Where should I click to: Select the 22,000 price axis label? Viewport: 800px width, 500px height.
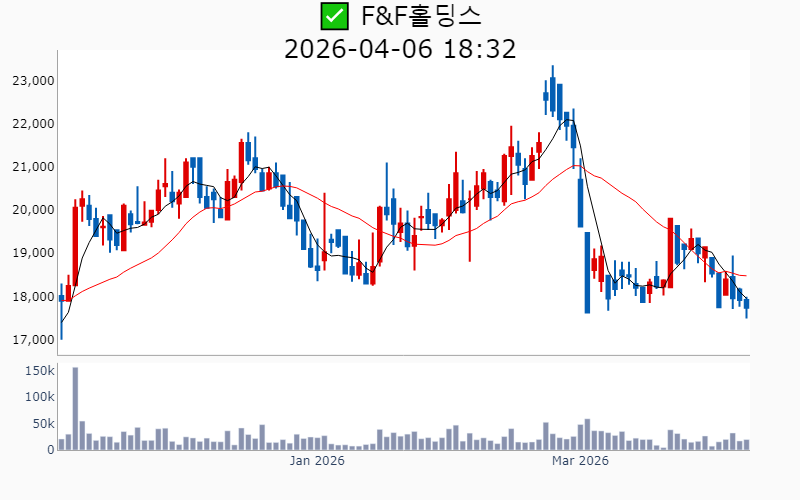35,123
